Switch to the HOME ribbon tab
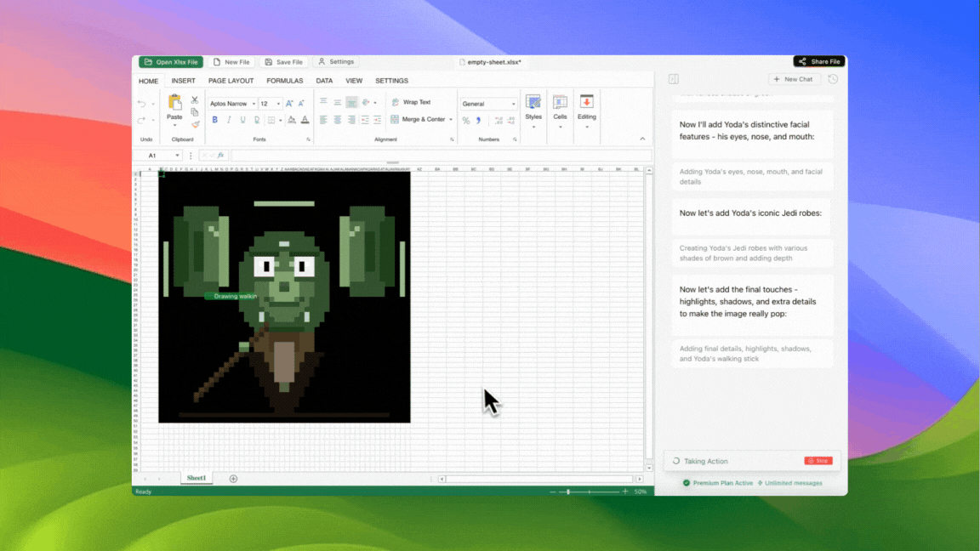The height and width of the screenshot is (551, 980). click(148, 82)
